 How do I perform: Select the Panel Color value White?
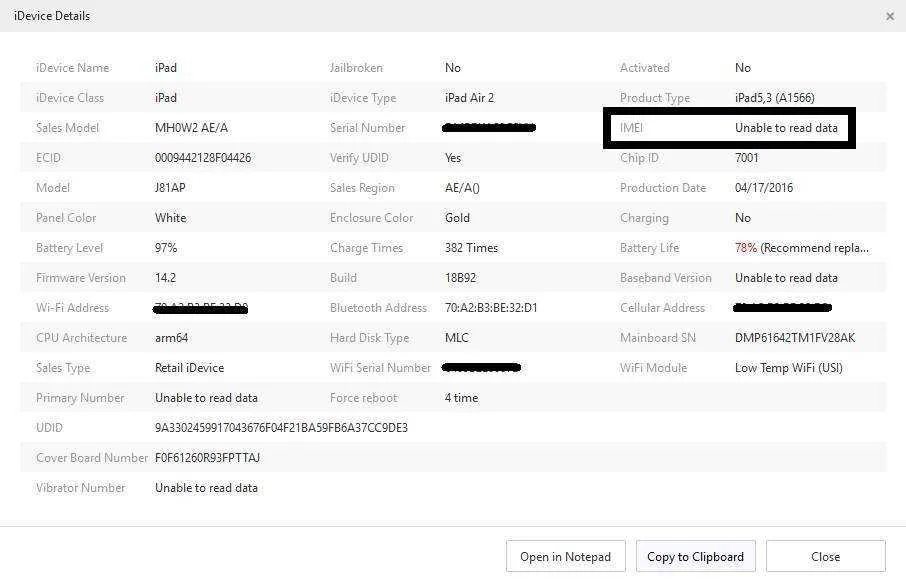pyautogui.click(x=170, y=218)
